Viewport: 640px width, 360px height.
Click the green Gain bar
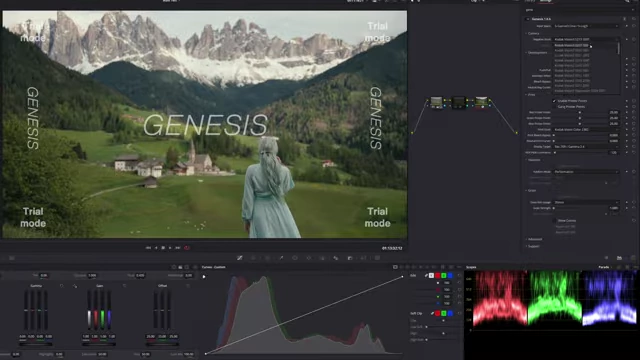[102, 310]
